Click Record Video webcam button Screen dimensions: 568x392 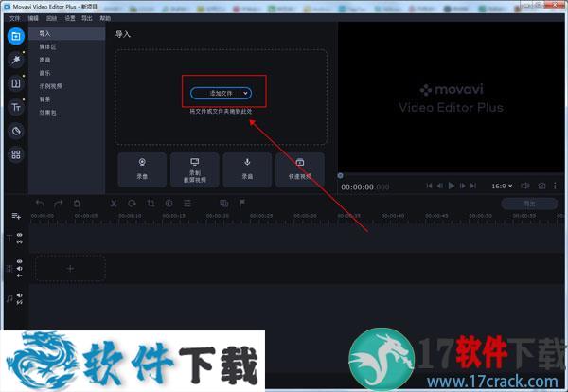point(142,169)
